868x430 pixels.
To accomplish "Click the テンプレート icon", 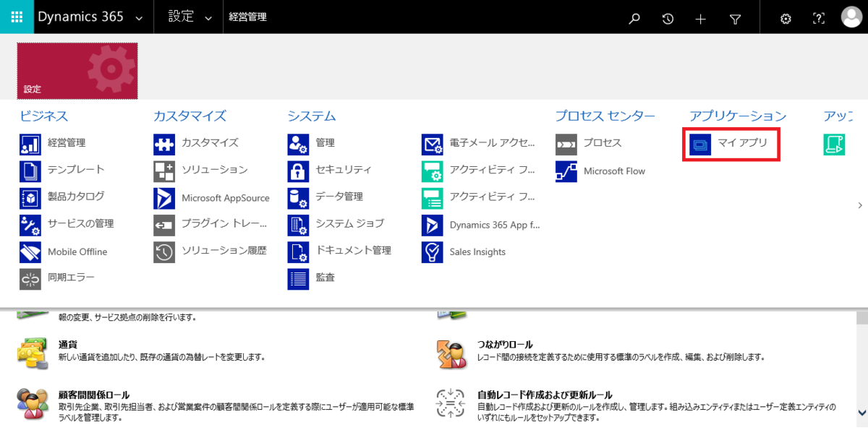I will point(30,171).
